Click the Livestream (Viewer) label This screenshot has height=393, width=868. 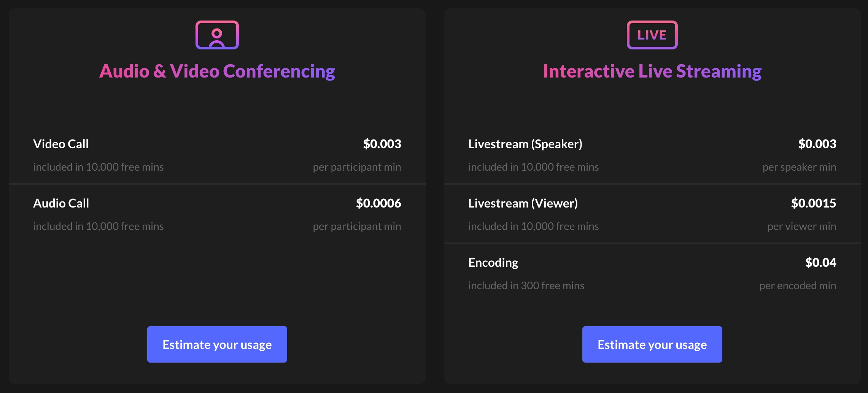[x=523, y=203]
